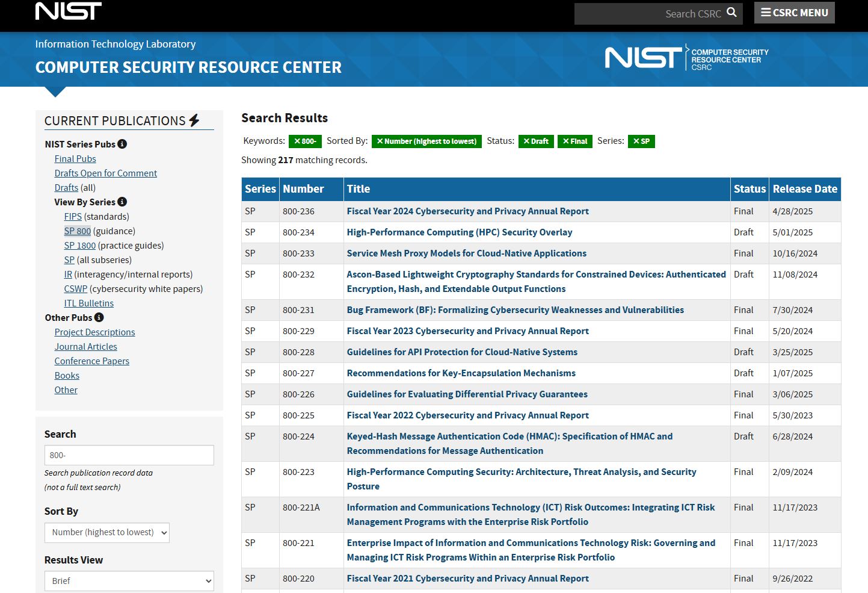This screenshot has height=593, width=868.
Task: Select SP 800 guidance series link
Action: click(x=78, y=231)
